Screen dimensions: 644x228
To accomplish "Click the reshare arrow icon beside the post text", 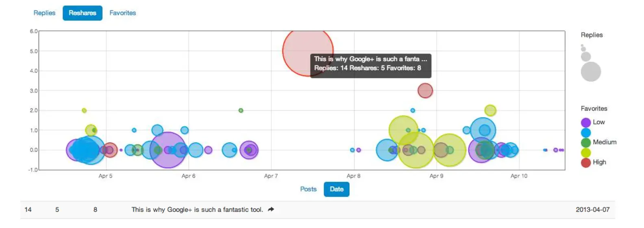I will click(x=271, y=209).
